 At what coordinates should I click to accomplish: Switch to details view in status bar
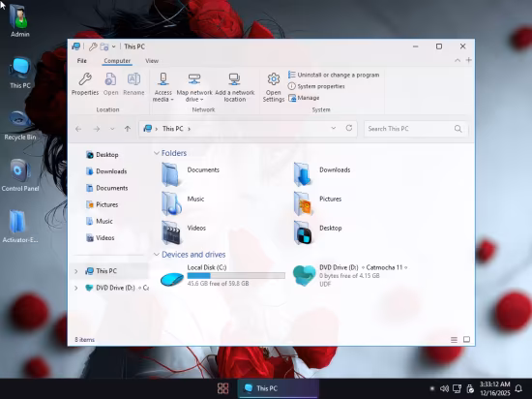click(x=454, y=340)
